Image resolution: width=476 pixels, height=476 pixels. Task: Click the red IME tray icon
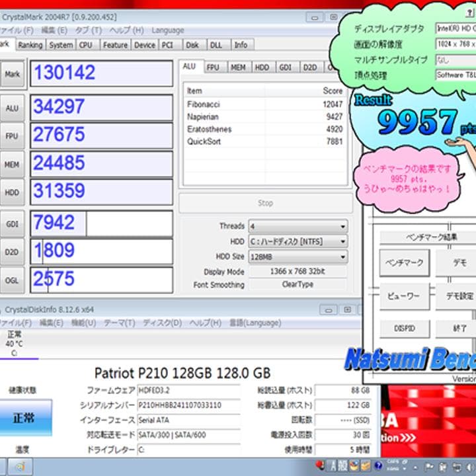[x=319, y=465]
